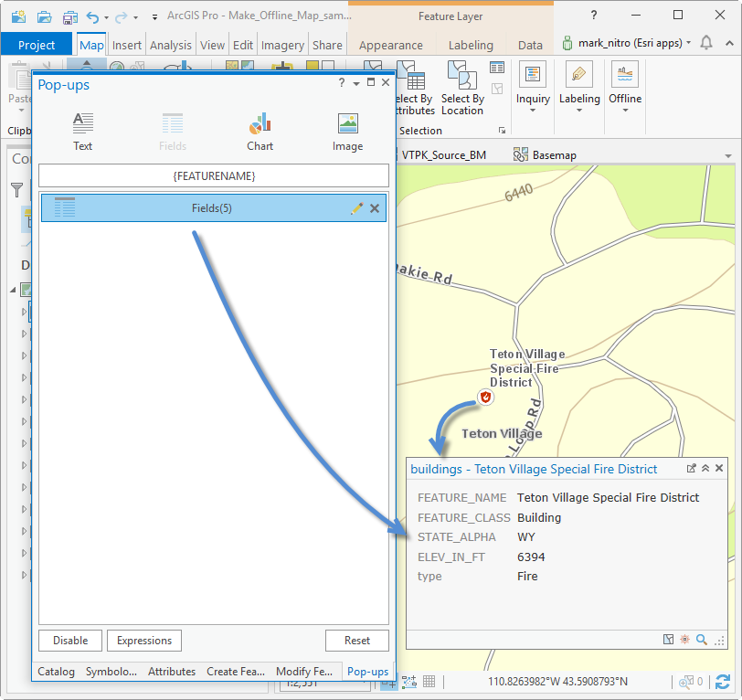The image size is (742, 700).
Task: Open the Appearance contextual tab
Action: tap(391, 45)
